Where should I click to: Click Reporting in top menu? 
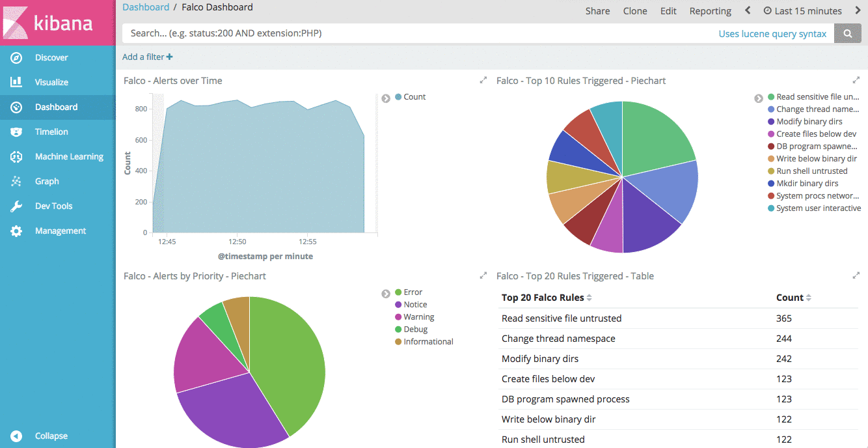click(711, 10)
